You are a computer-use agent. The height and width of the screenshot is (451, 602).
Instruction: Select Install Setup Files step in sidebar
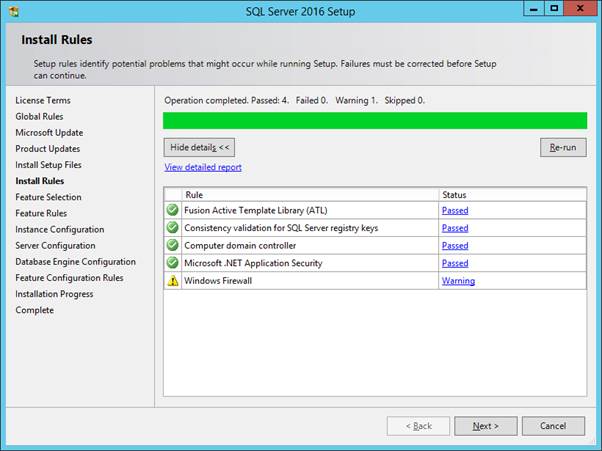click(x=48, y=165)
